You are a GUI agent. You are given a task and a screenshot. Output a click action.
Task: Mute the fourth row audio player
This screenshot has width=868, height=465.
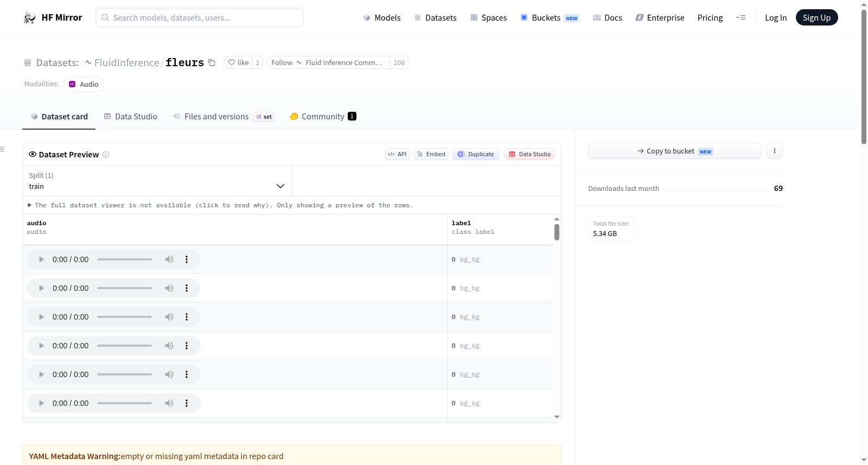[x=169, y=346]
